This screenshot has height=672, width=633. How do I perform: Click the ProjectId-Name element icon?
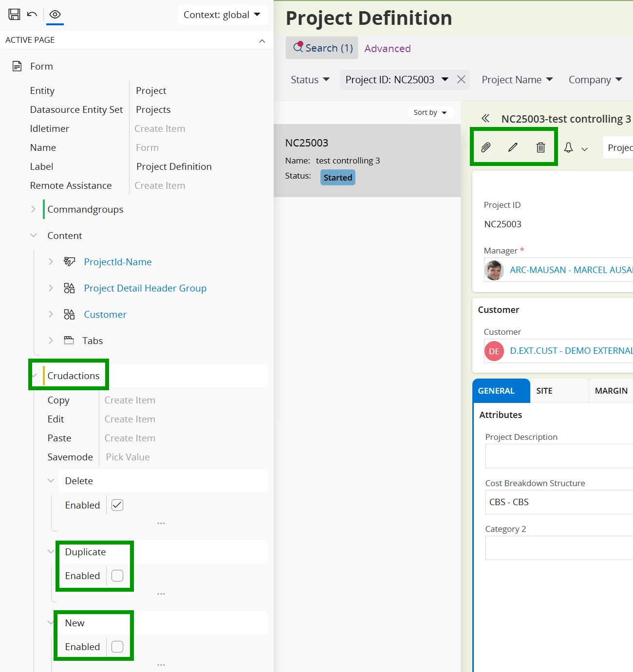pyautogui.click(x=69, y=262)
